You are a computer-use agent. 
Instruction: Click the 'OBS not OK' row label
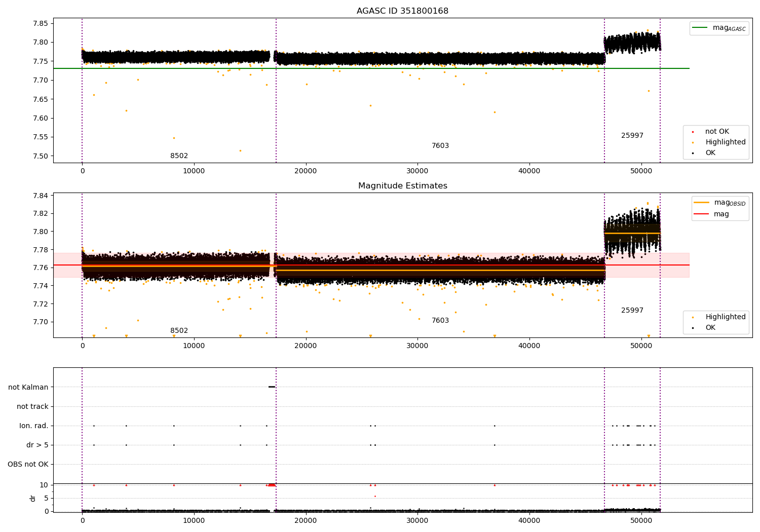click(x=28, y=464)
